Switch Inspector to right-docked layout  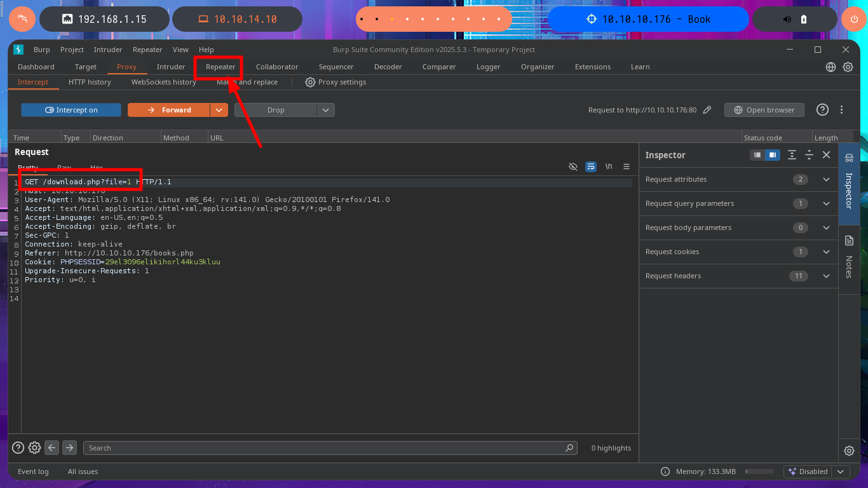click(x=773, y=155)
